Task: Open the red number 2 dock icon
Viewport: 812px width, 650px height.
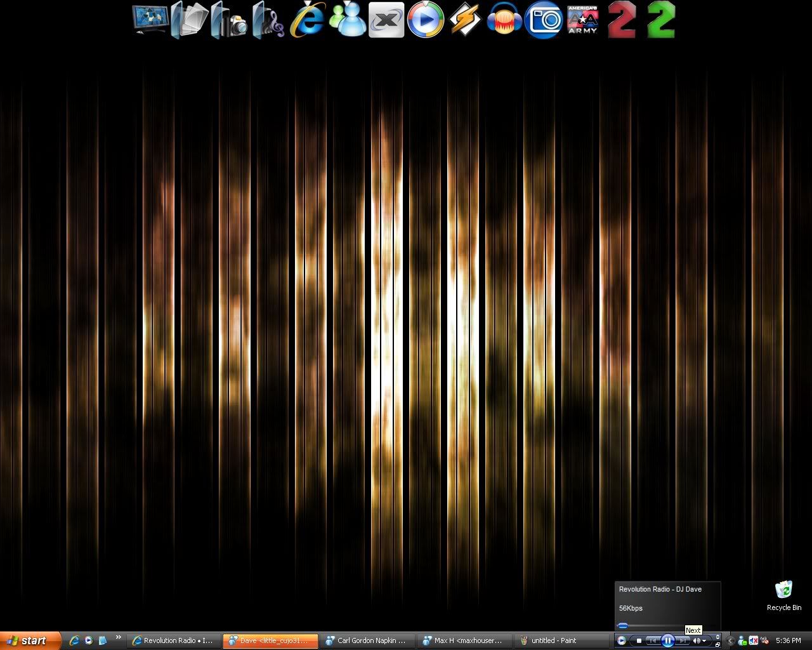Action: click(622, 20)
